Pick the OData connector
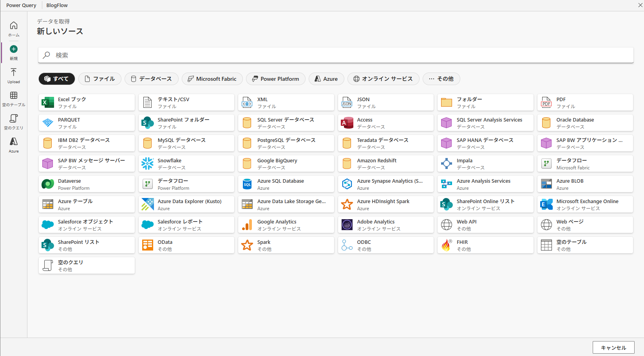 click(186, 245)
